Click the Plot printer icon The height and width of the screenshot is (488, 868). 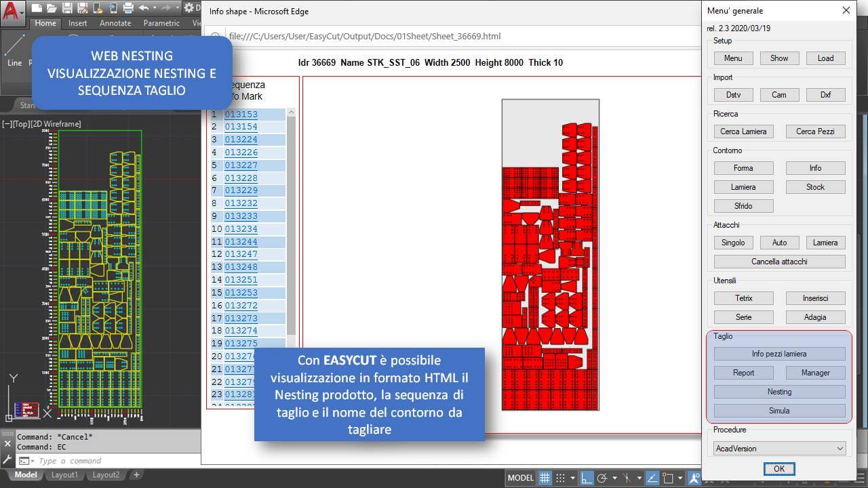pyautogui.click(x=128, y=8)
